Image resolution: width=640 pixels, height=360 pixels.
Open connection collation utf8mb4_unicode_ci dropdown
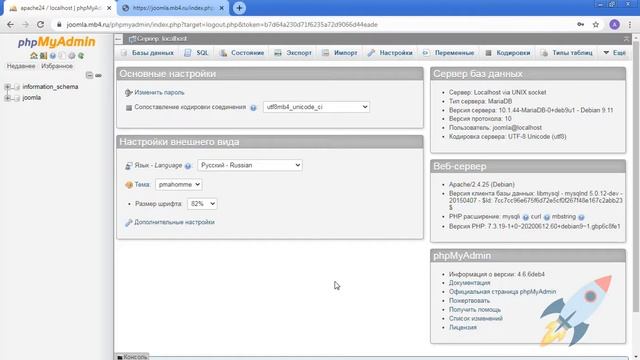tap(316, 107)
